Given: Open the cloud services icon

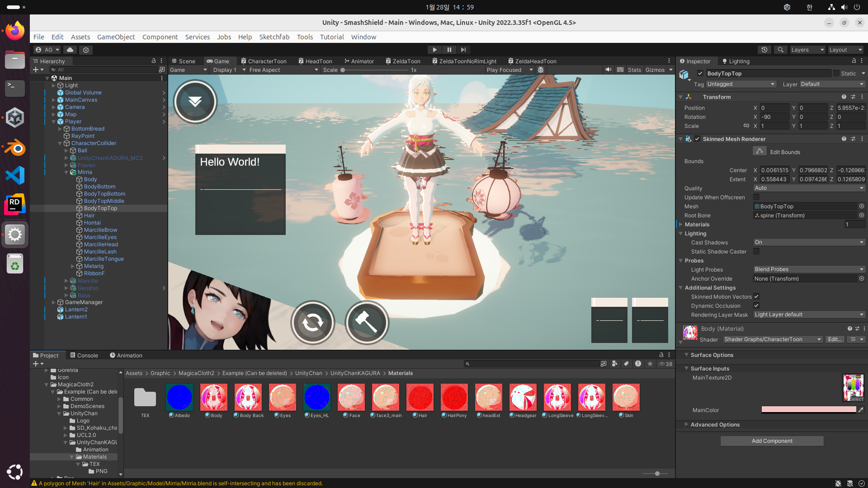Looking at the screenshot, I should [x=70, y=50].
